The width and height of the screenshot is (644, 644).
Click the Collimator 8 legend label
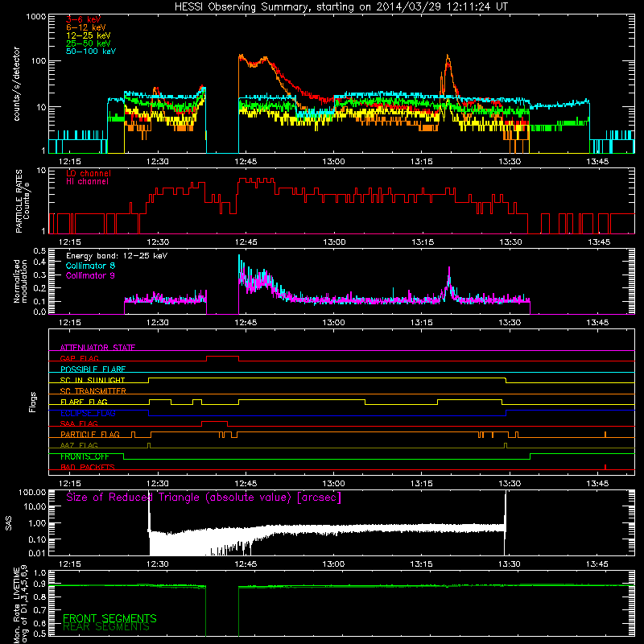[x=90, y=266]
